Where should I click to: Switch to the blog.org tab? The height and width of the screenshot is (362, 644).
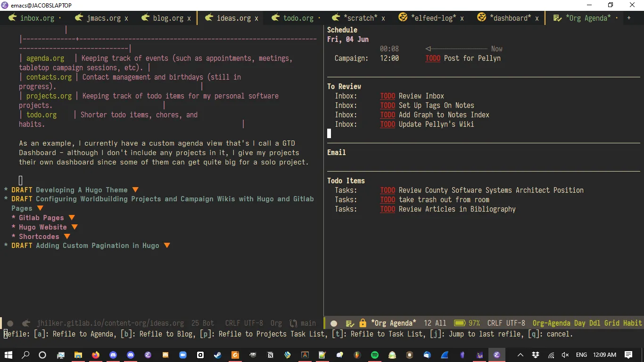[x=168, y=18]
